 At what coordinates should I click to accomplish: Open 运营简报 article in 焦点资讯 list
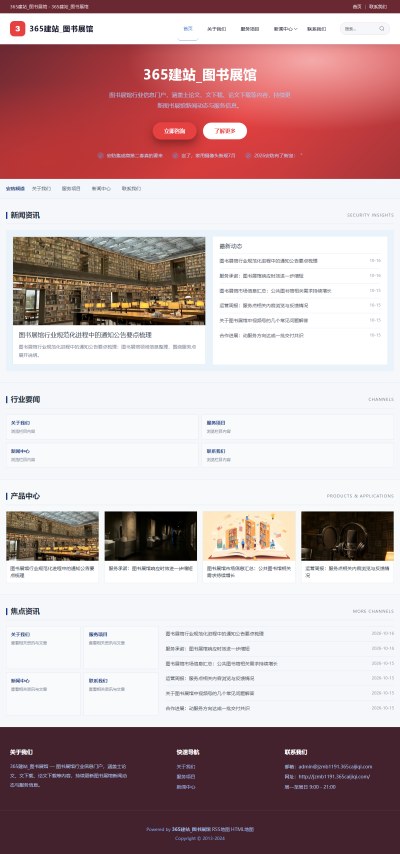(x=278, y=679)
